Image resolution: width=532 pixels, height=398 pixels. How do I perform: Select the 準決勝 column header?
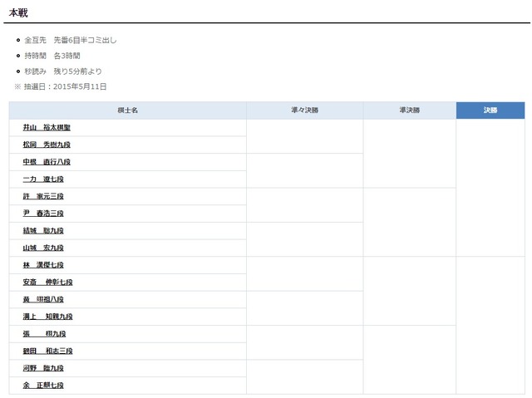click(x=410, y=111)
